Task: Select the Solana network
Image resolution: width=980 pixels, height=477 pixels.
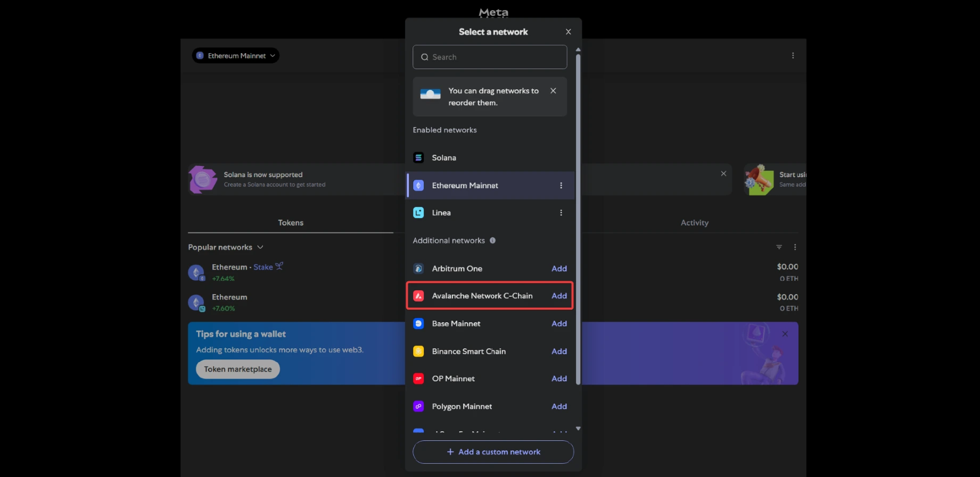Action: (490, 158)
